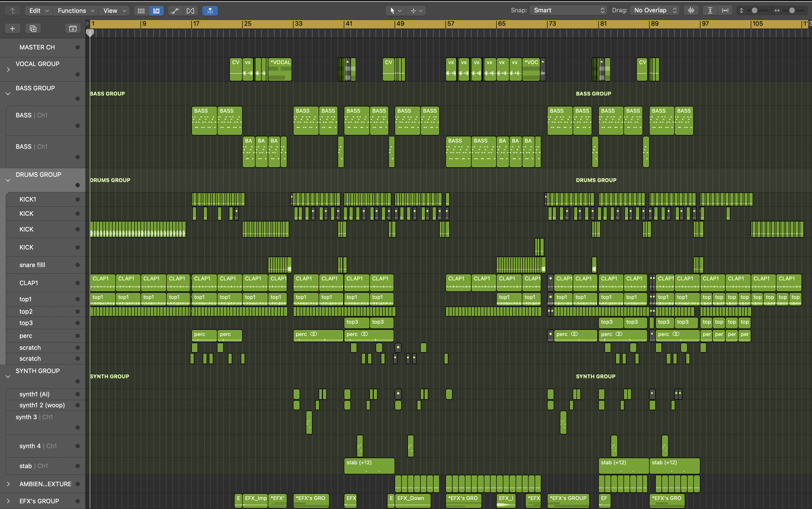
Task: Open the Snap Smart dropdown
Action: 568,10
